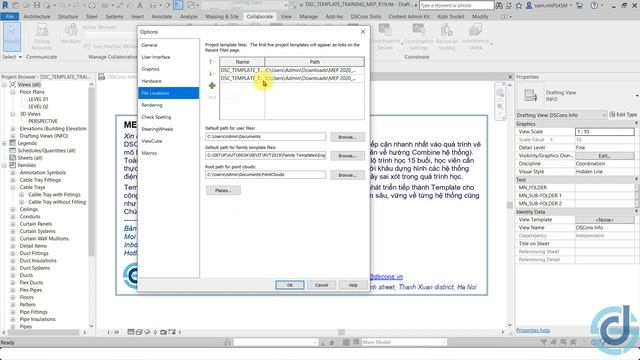640x360 pixels.
Task: Click the Save icon in quick access toolbar
Action: (37, 5)
